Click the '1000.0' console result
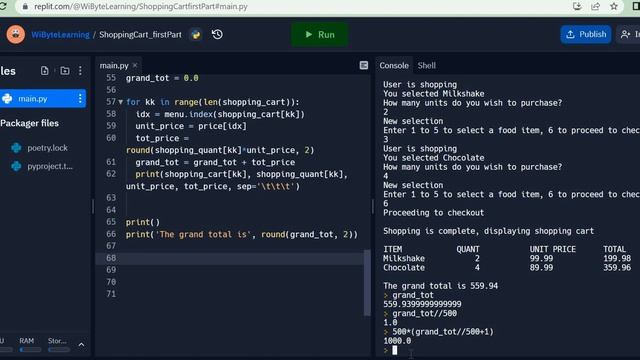 point(397,341)
